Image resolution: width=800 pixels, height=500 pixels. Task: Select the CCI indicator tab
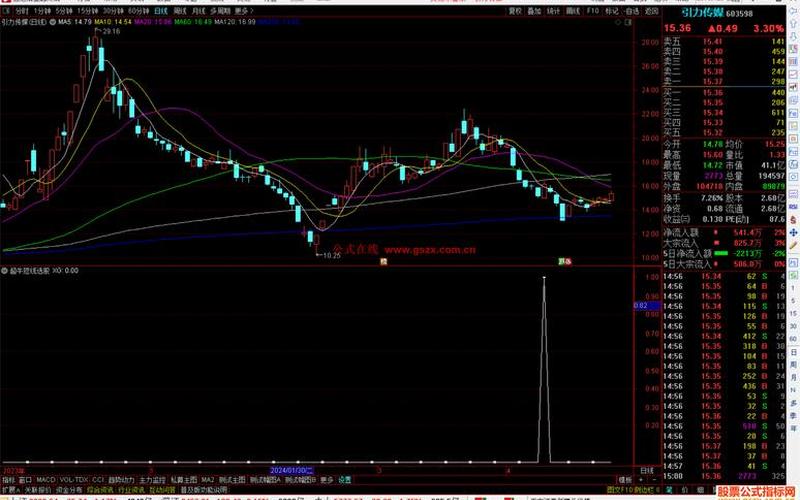[x=98, y=479]
